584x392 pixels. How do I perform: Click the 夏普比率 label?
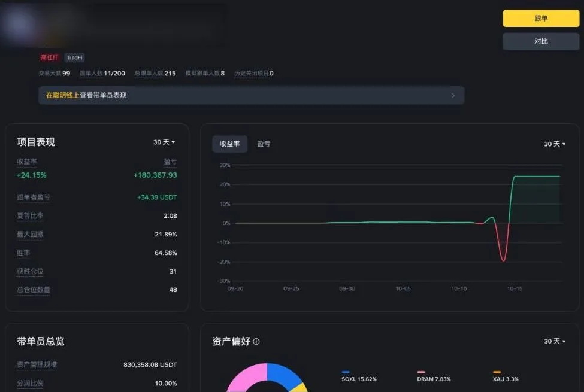30,216
